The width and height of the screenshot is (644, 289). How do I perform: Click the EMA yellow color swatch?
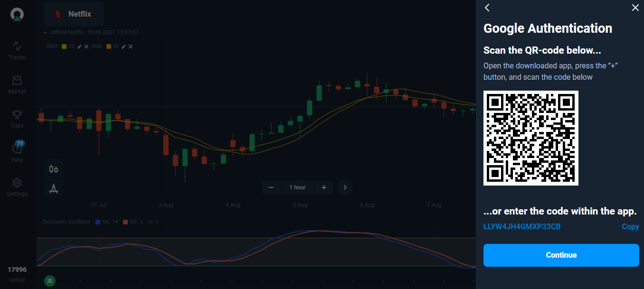(x=64, y=47)
